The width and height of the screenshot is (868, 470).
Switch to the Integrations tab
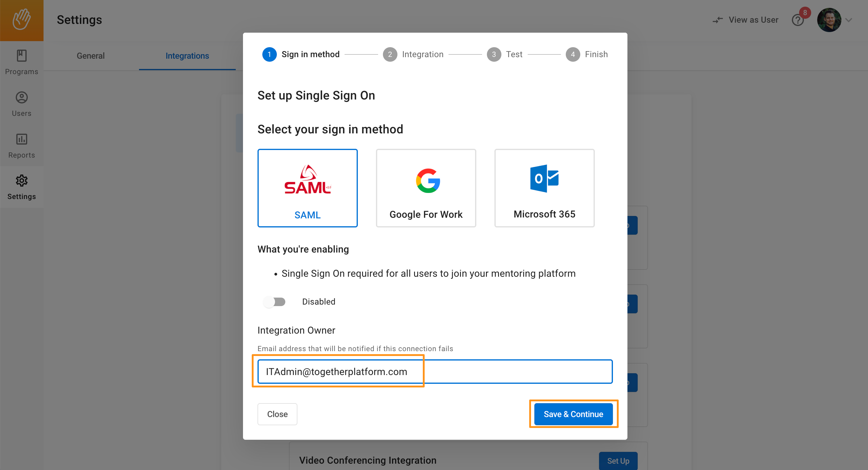(187, 56)
